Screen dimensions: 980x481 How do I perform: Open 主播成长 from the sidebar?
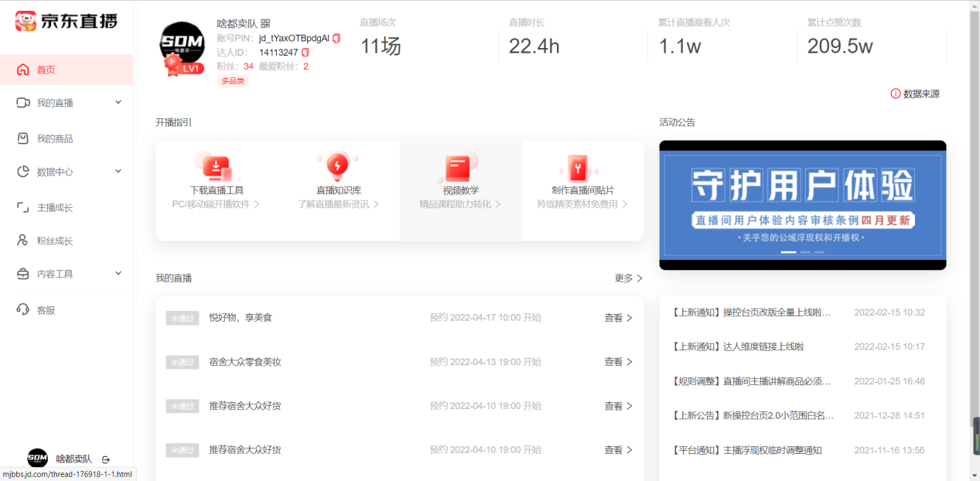click(54, 207)
